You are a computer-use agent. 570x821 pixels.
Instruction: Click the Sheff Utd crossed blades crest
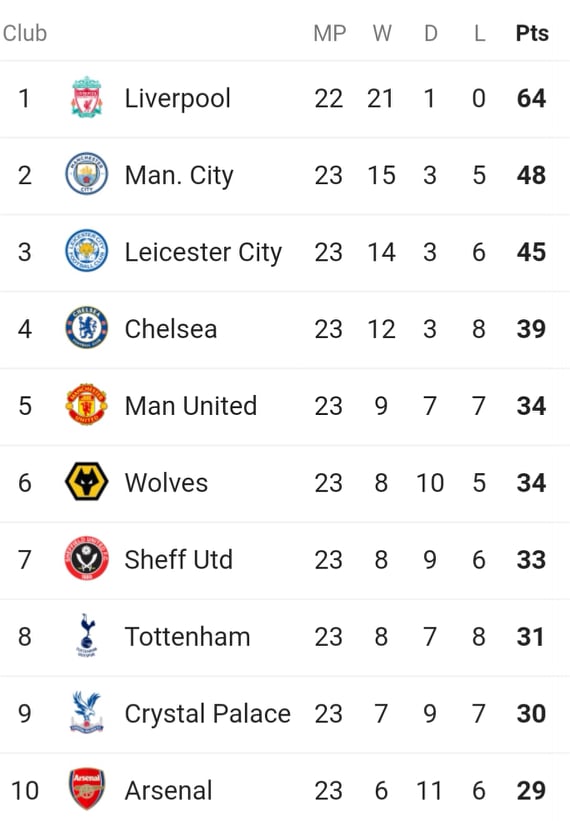(87, 559)
